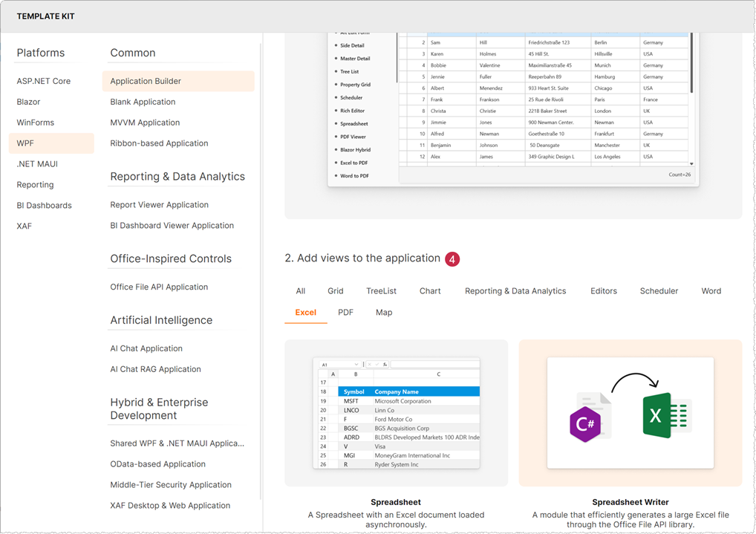Click the red badge showing 4 added views

click(x=452, y=259)
